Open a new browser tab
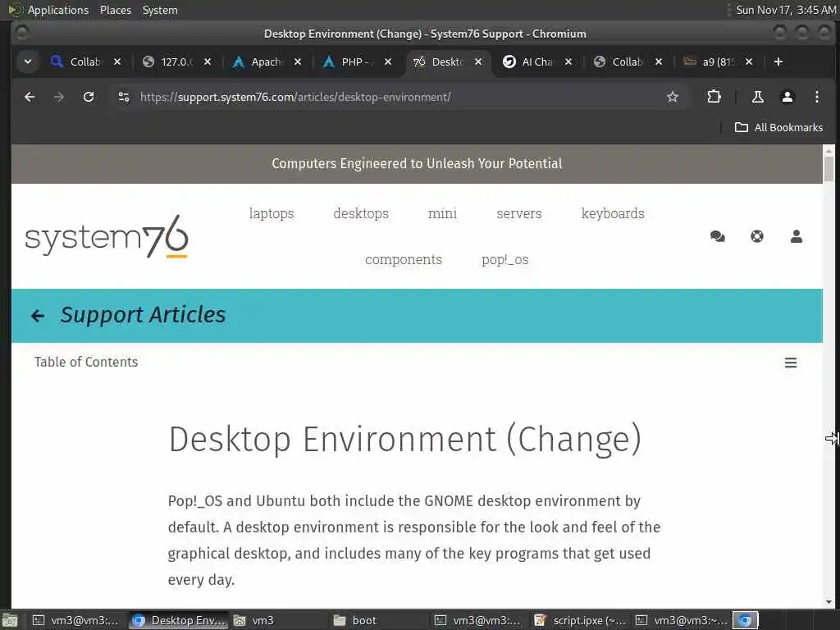 778,62
